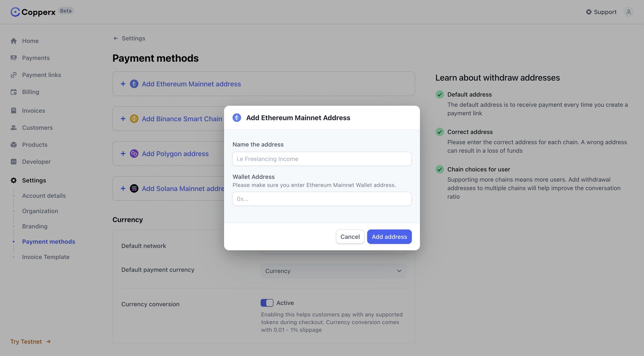644x356 pixels.
Task: Toggle the Currency conversion Active switch
Action: coord(267,303)
